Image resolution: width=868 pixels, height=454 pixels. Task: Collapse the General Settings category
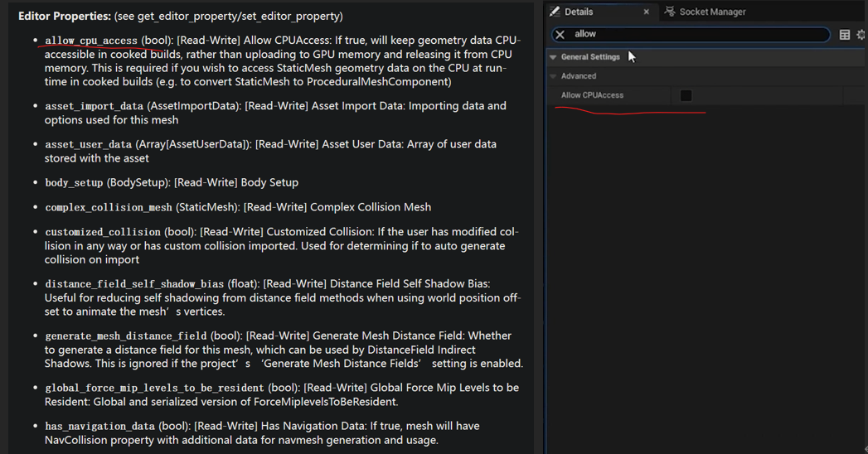click(x=553, y=57)
